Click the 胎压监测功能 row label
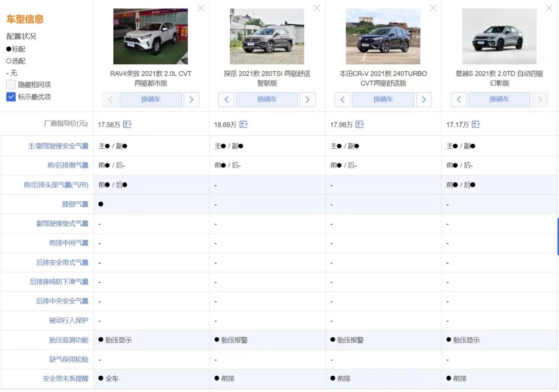Image resolution: width=559 pixels, height=392 pixels. [69, 340]
